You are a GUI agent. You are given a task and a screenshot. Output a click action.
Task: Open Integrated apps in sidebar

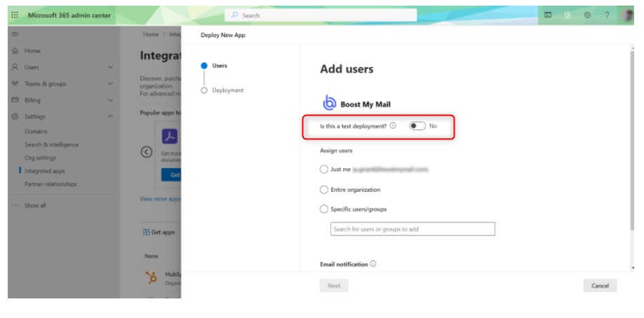[45, 171]
